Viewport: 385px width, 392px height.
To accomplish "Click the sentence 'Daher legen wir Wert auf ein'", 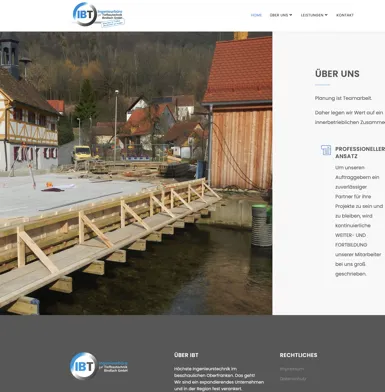I will click(x=349, y=113).
